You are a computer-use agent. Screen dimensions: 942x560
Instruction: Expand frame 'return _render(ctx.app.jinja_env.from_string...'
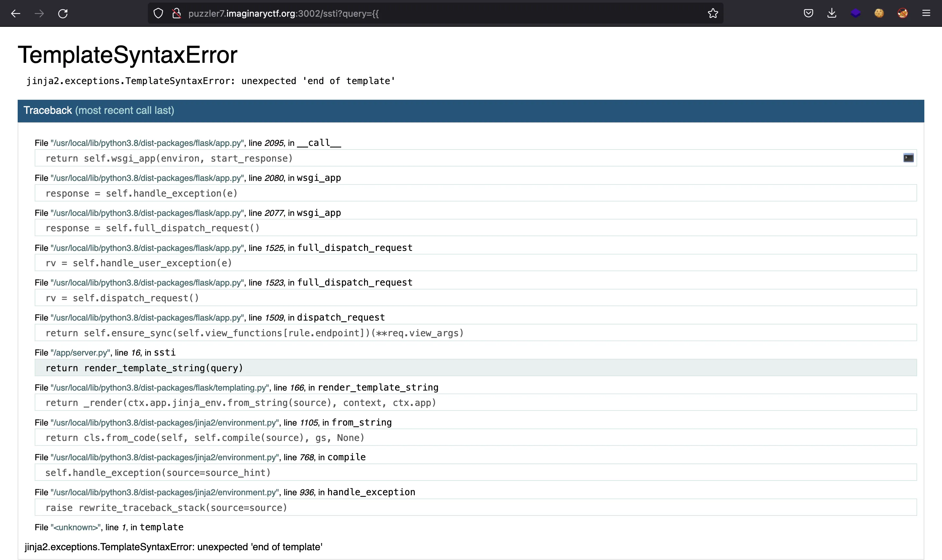coord(476,403)
